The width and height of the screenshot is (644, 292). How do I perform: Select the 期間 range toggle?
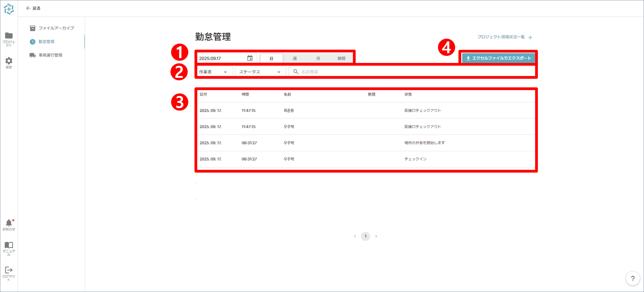(x=341, y=58)
